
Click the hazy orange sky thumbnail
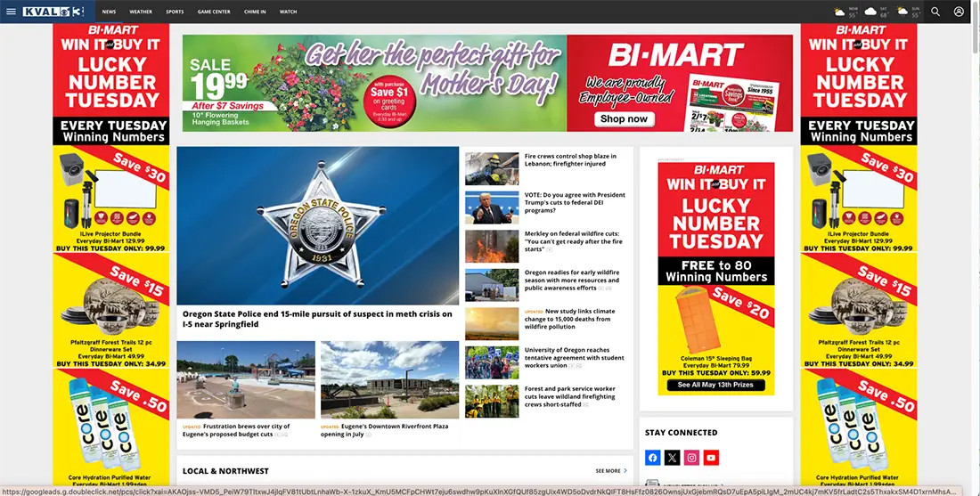point(492,323)
